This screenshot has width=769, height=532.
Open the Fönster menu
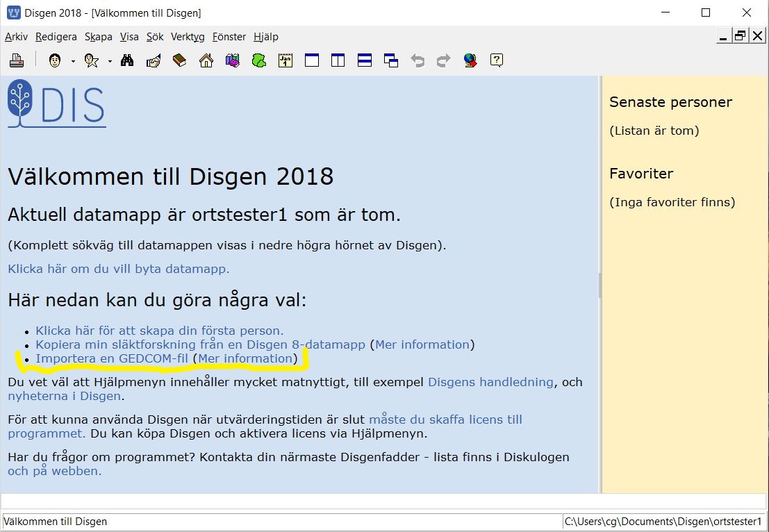click(x=229, y=37)
